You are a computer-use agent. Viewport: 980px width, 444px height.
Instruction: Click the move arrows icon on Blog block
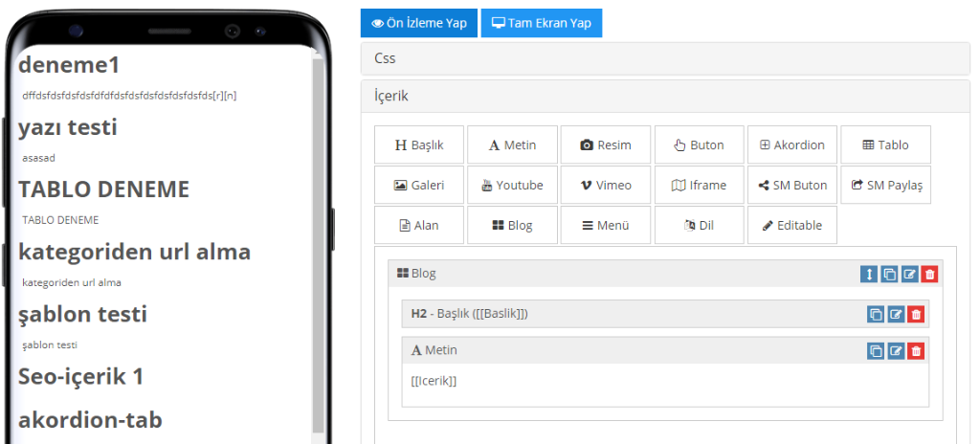pyautogui.click(x=869, y=275)
